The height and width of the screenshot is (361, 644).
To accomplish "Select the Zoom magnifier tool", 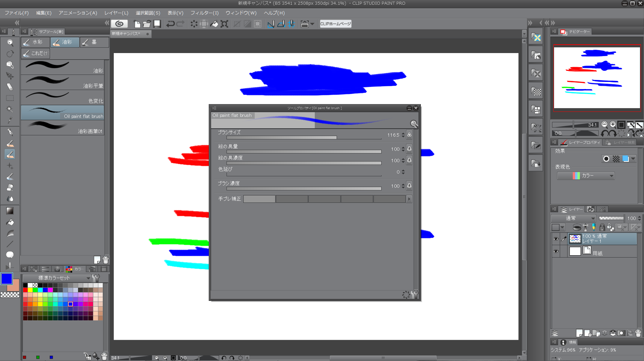I will [10, 43].
